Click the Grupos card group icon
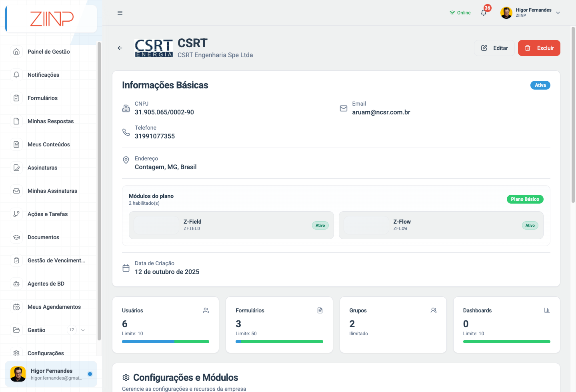The width and height of the screenshot is (576, 392). [x=433, y=310]
